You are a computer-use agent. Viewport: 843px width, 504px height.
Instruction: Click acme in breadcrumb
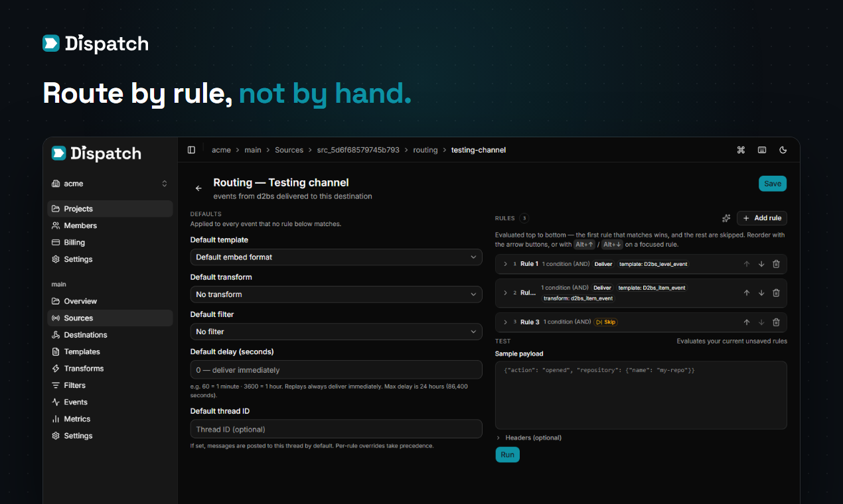221,150
